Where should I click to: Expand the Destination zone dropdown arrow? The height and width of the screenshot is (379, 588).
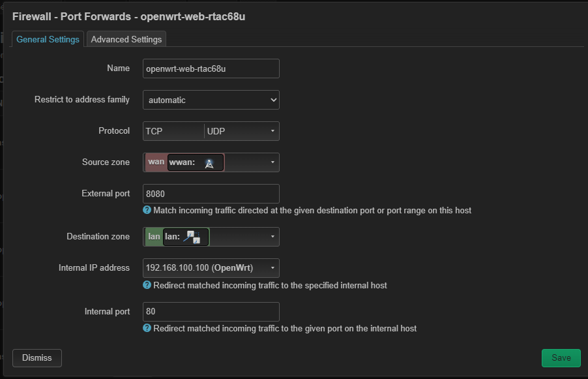tap(272, 236)
